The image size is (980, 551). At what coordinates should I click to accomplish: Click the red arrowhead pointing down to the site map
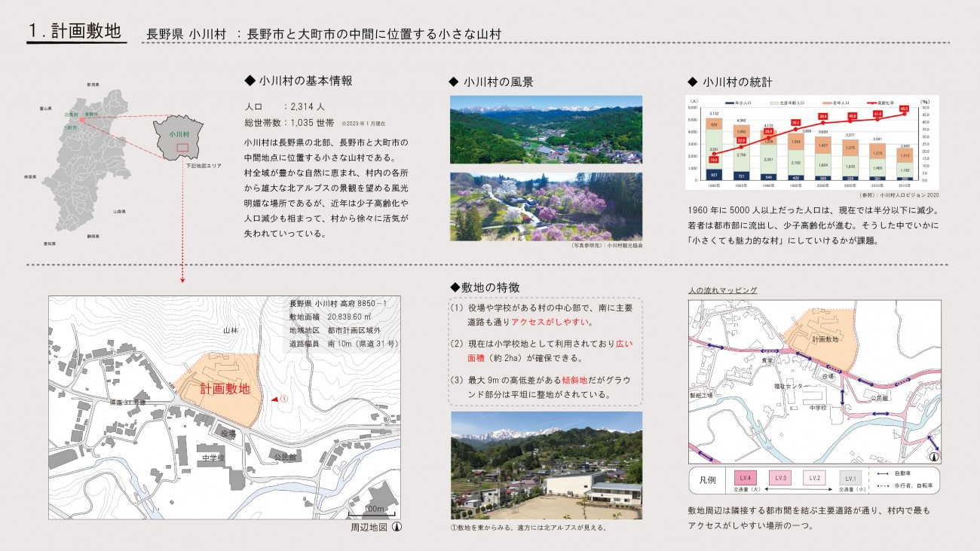(x=182, y=281)
